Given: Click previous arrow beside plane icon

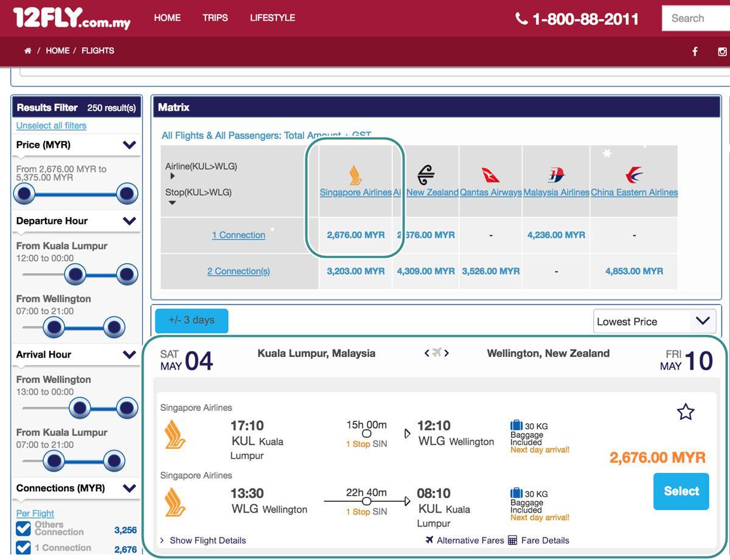Looking at the screenshot, I should click(x=427, y=353).
